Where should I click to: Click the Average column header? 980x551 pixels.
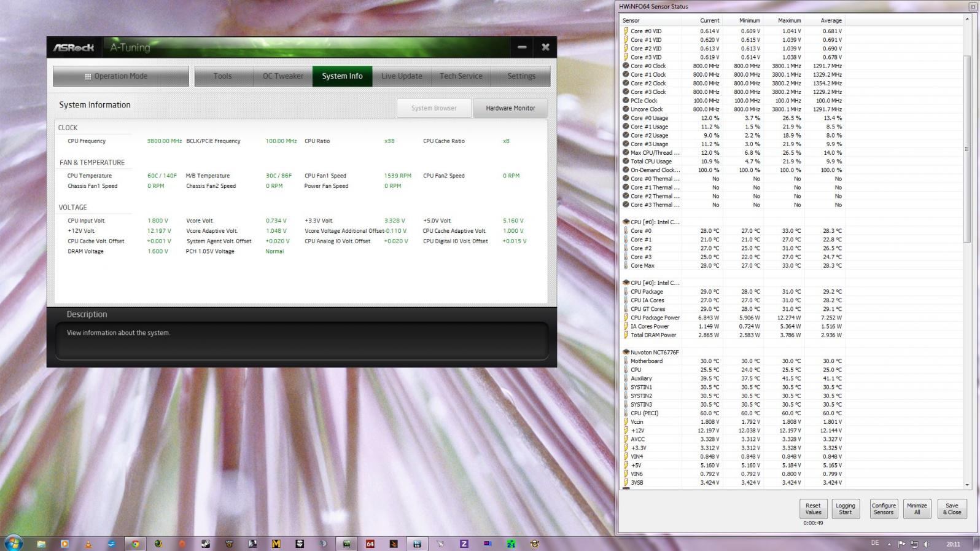pos(825,20)
